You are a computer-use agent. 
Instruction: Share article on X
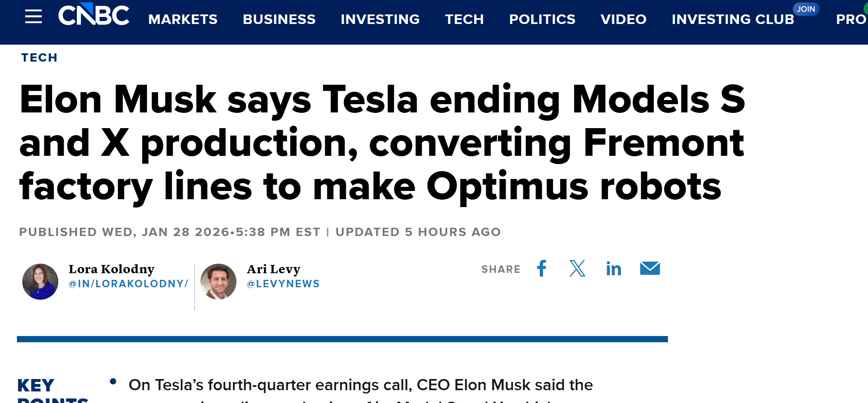577,269
